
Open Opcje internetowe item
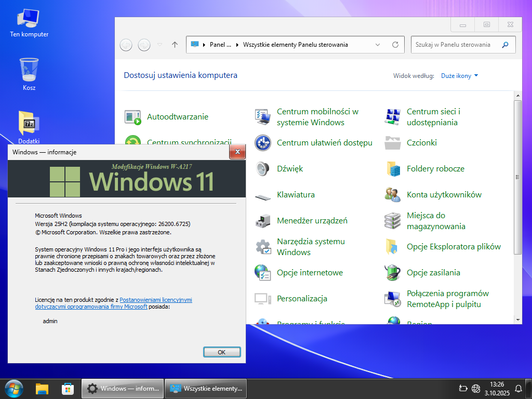click(x=263, y=273)
